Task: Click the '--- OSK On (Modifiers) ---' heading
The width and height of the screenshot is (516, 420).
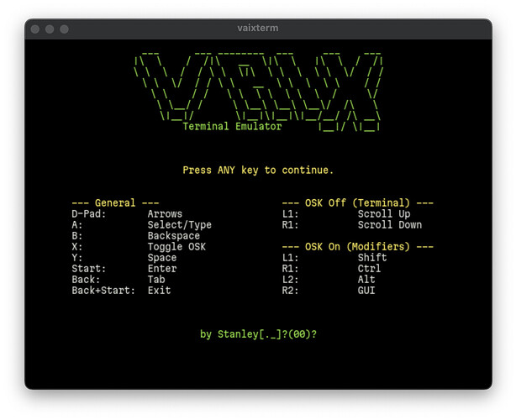Action: (358, 247)
